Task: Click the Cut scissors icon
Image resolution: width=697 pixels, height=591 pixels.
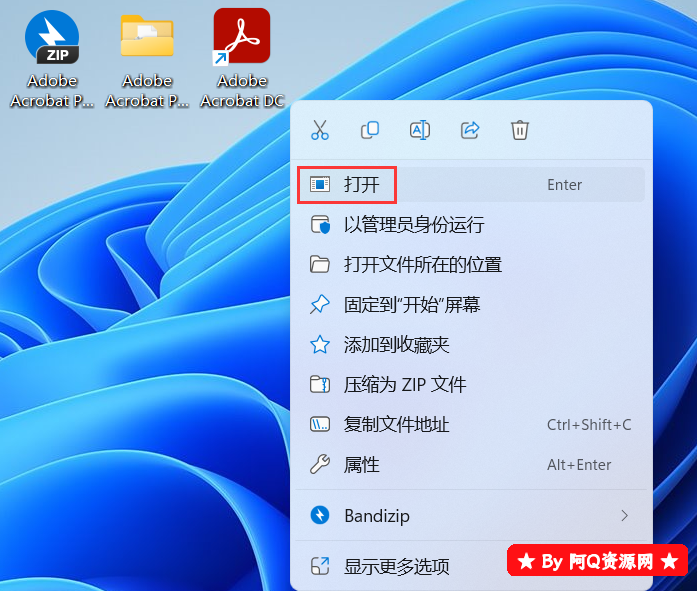Action: (320, 130)
